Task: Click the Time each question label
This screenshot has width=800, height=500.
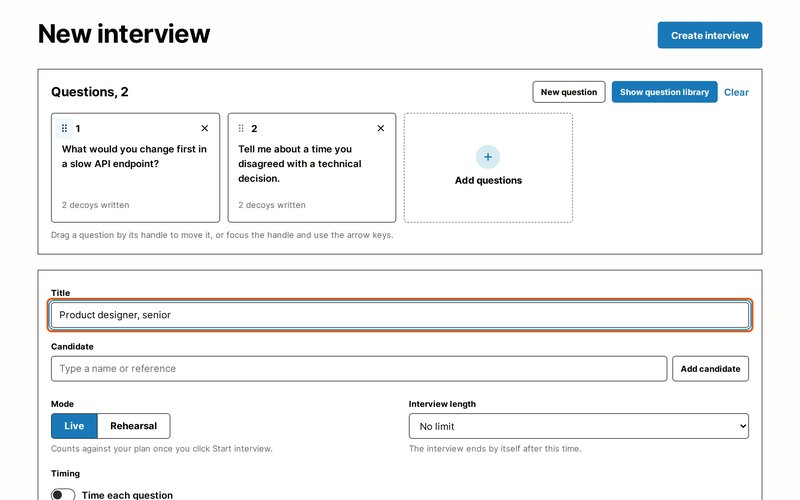Action: click(127, 495)
